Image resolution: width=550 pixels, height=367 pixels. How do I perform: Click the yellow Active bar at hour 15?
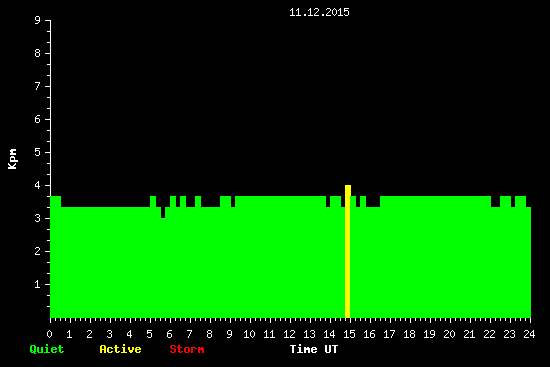point(348,251)
